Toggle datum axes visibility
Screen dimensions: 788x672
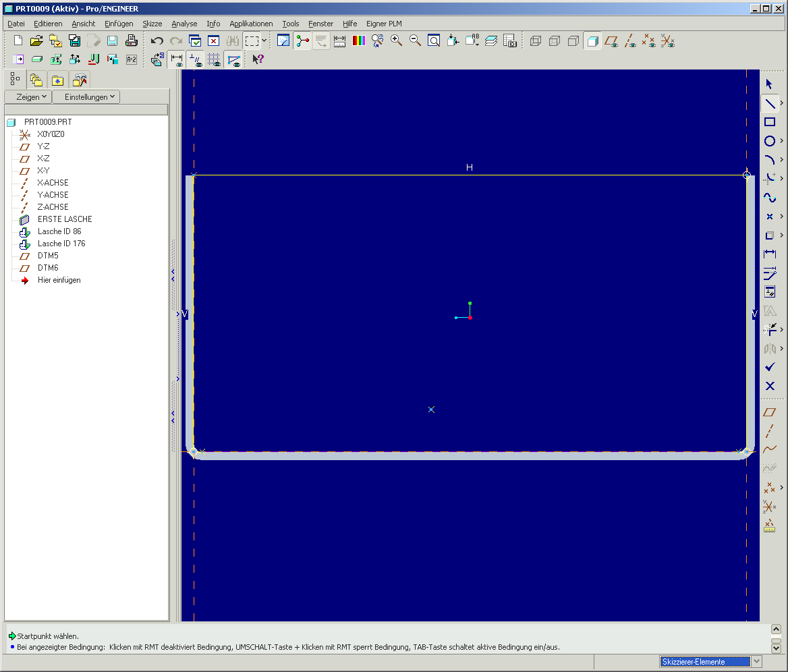click(630, 41)
